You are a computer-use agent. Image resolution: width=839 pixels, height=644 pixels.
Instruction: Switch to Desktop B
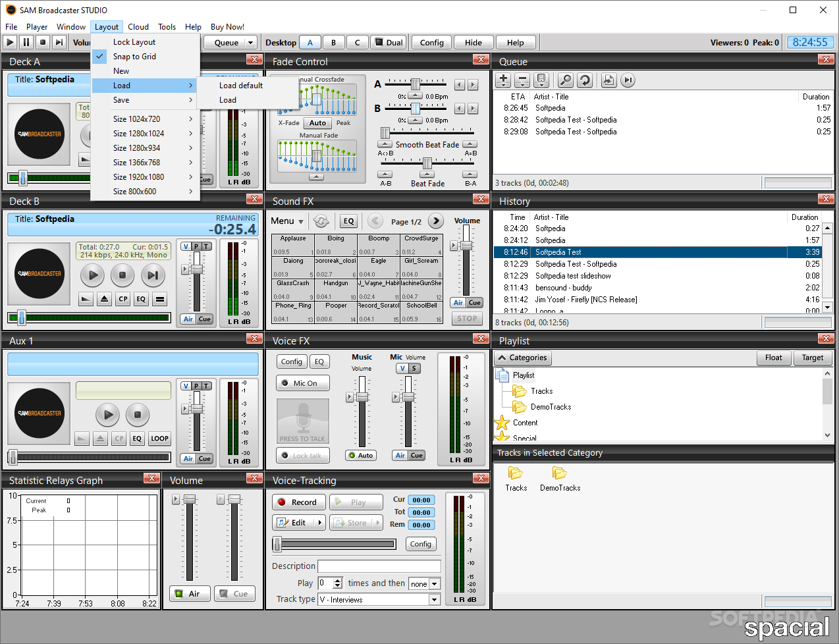point(334,43)
